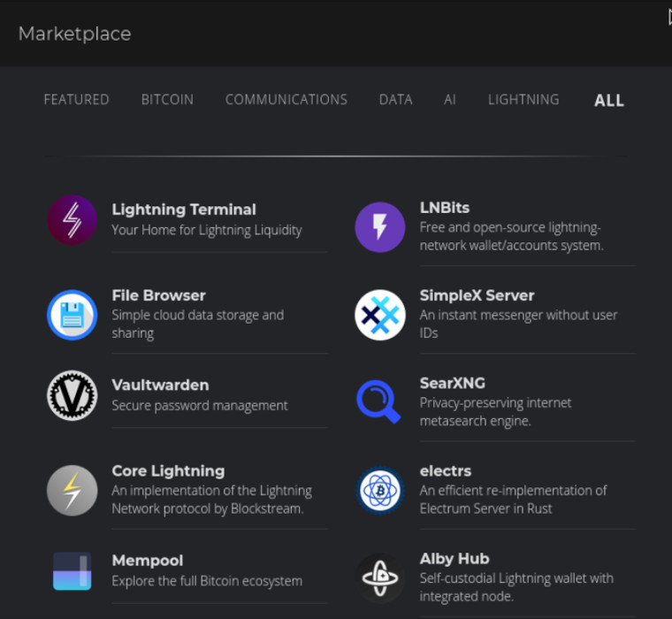Select the DATA category tab
The width and height of the screenshot is (672, 619).
click(x=395, y=99)
